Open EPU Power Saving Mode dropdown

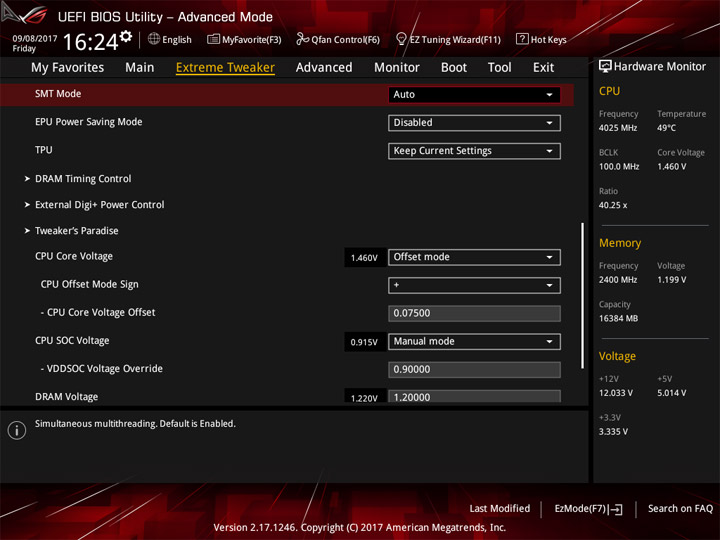[474, 123]
